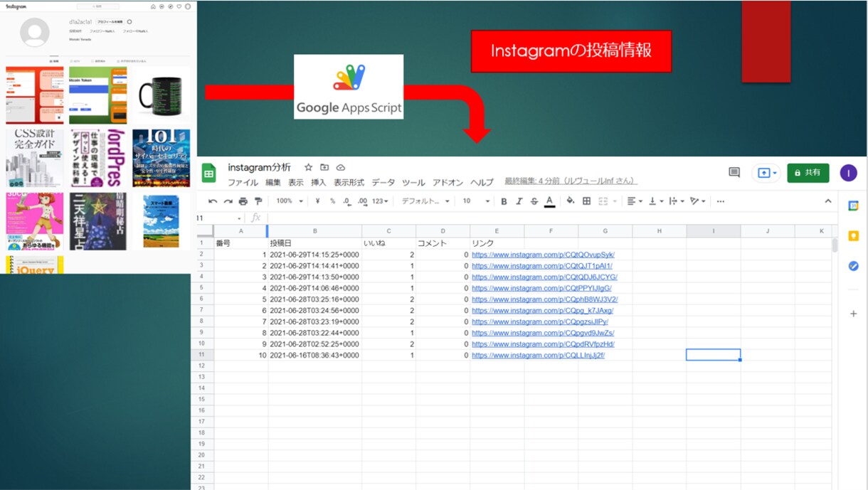The image size is (868, 490).
Task: Open the text color picker (underlined A)
Action: pos(549,201)
